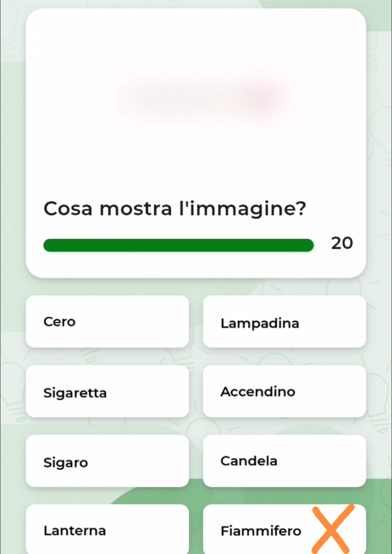Screen dimensions: 392x554
Task: Select the "Candela" option
Action: [x=284, y=461]
